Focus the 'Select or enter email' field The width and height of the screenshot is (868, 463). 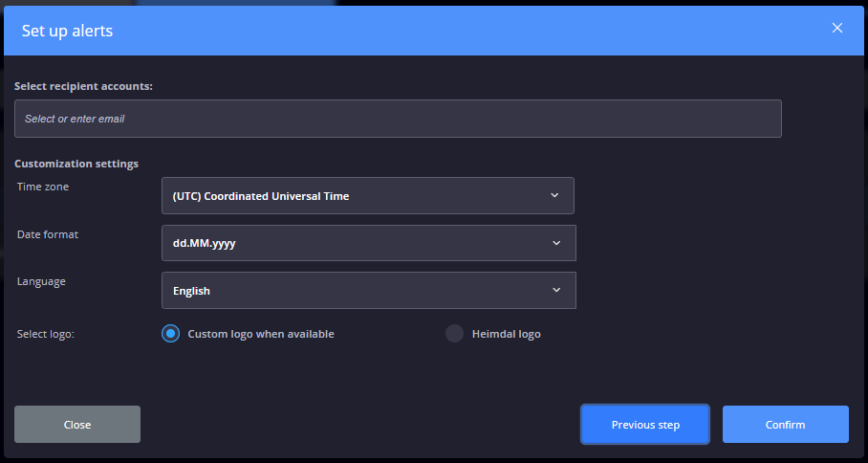(398, 119)
